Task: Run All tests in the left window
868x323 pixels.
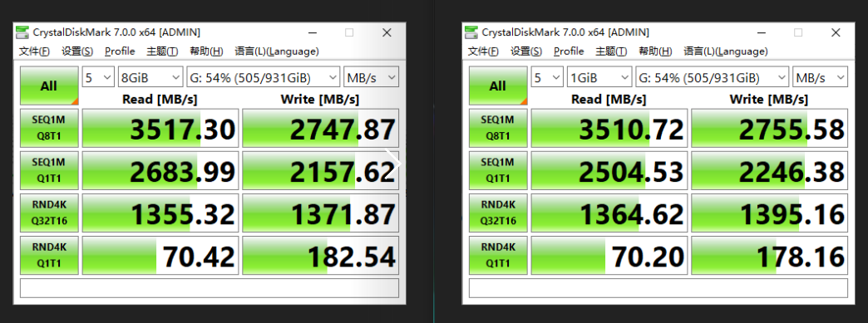Action: (49, 86)
